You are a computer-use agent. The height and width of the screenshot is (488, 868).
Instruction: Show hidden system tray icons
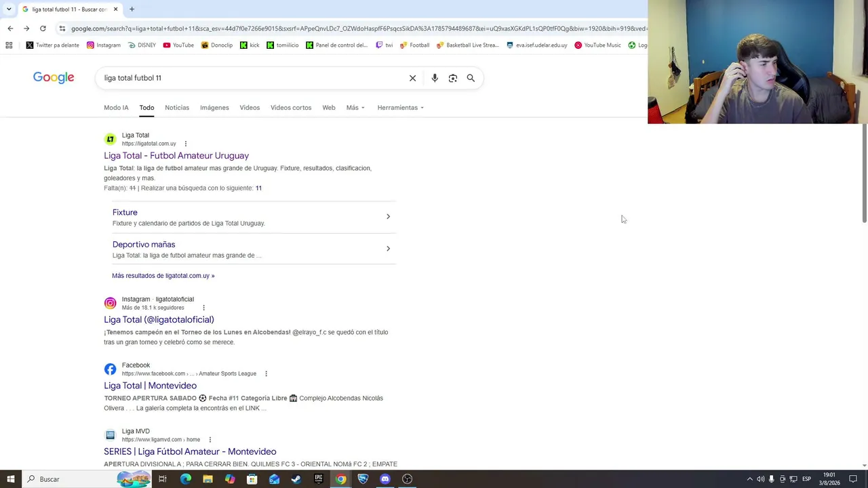click(749, 479)
